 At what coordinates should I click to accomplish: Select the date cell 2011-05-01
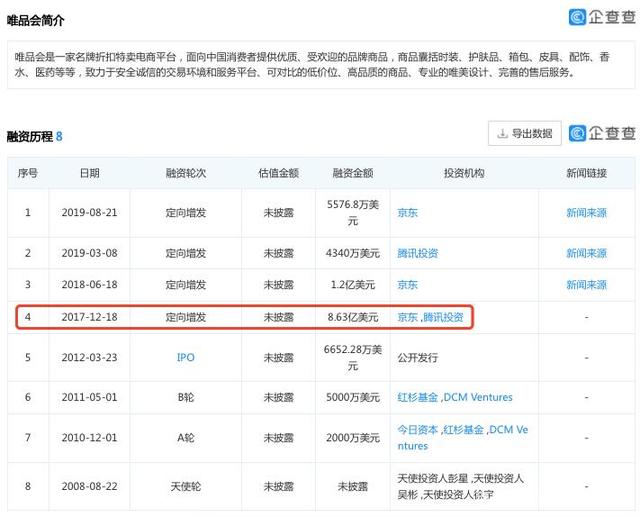tap(89, 397)
